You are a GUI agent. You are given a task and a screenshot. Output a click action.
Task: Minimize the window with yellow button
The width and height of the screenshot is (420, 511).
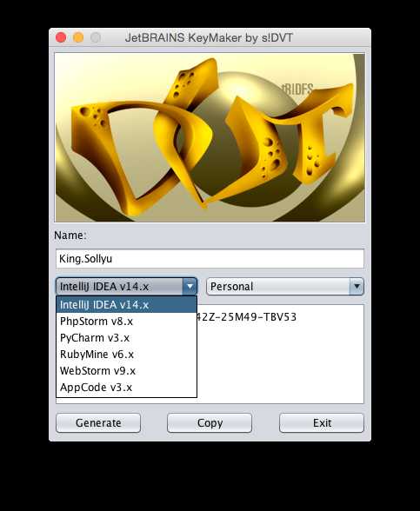click(78, 37)
